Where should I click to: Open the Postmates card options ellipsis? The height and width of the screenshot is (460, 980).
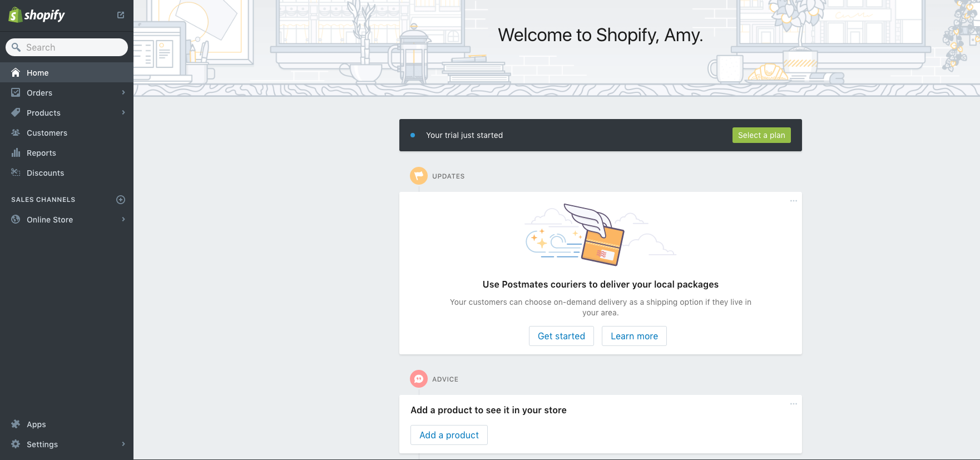coord(794,201)
